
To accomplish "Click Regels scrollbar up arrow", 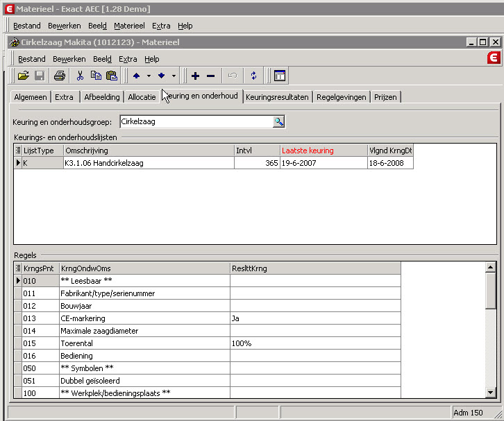I will [491, 267].
